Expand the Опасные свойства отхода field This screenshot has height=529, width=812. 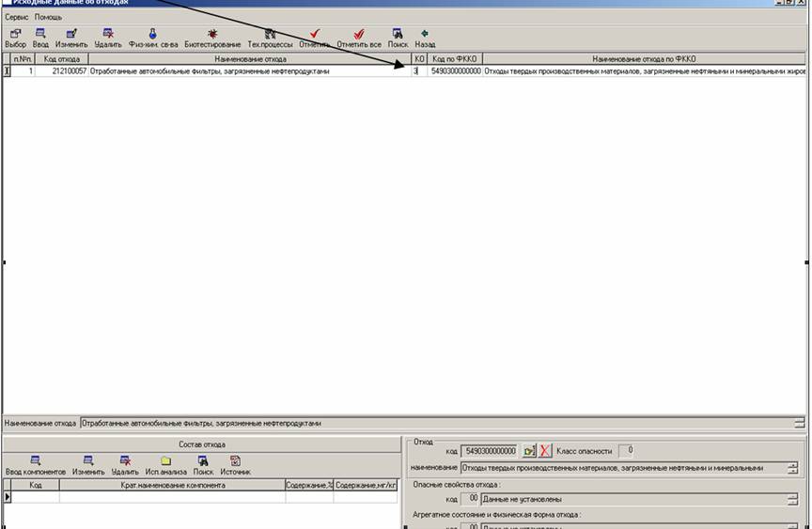point(793,498)
